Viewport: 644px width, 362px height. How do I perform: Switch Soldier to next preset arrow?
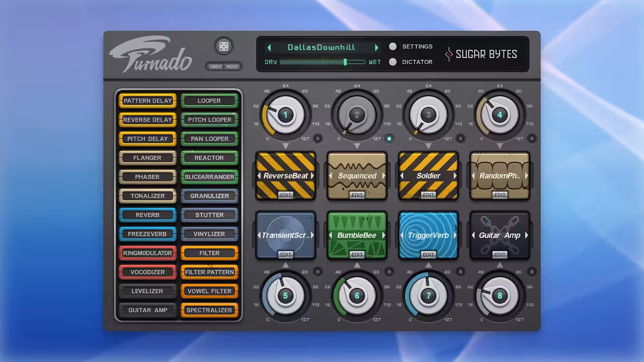coord(455,176)
